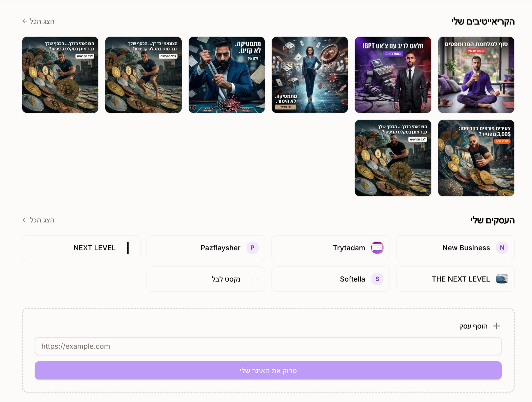Open the $3,00 crypto selfie creative

click(476, 158)
